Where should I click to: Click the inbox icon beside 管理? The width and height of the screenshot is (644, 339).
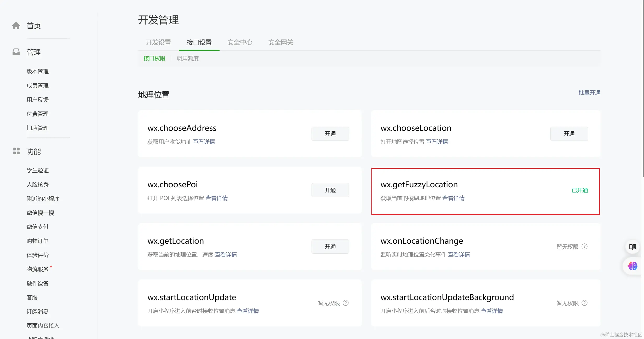(x=16, y=52)
